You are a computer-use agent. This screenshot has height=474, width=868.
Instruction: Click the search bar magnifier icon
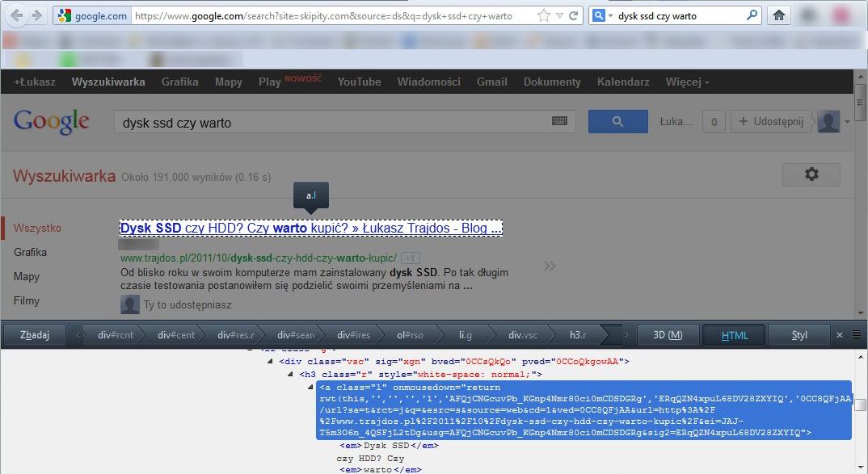pos(751,15)
